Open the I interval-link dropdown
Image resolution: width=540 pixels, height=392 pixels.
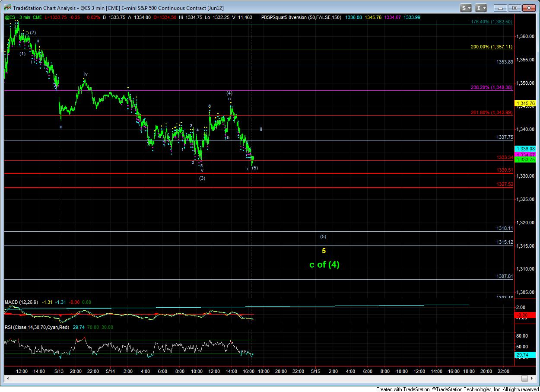[481, 8]
